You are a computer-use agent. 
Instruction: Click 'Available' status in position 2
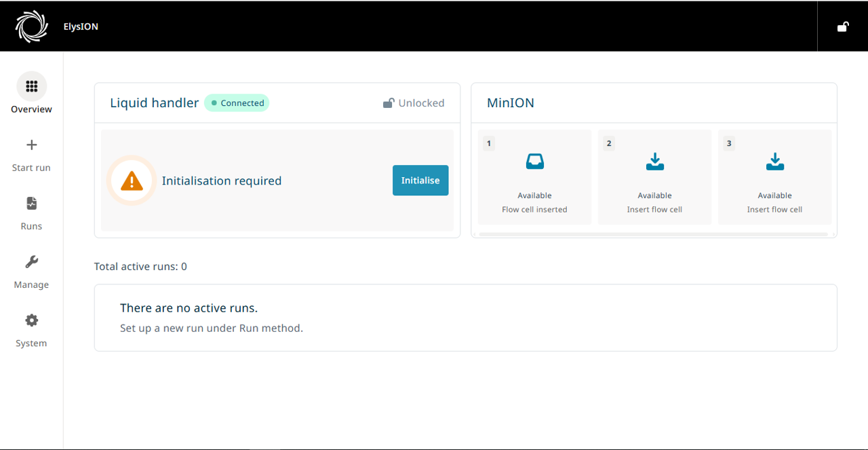coord(654,195)
